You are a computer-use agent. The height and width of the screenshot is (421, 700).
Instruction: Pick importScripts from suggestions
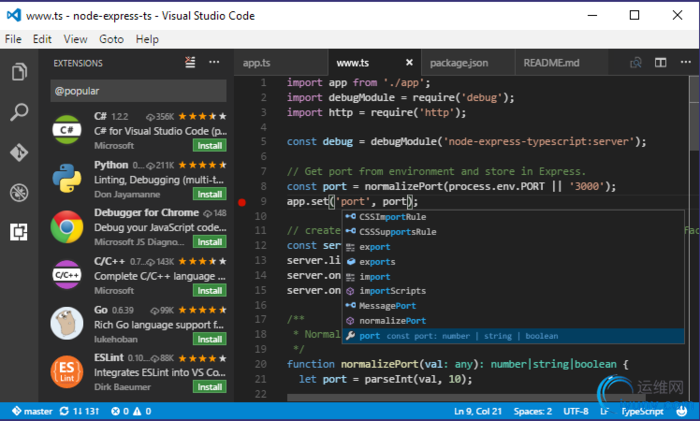(513, 291)
